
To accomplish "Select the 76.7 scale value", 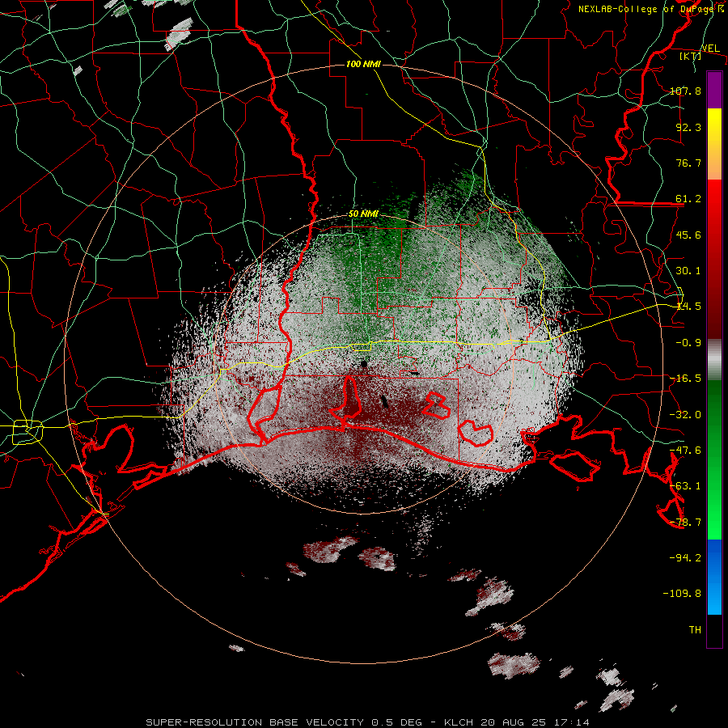I will (688, 163).
